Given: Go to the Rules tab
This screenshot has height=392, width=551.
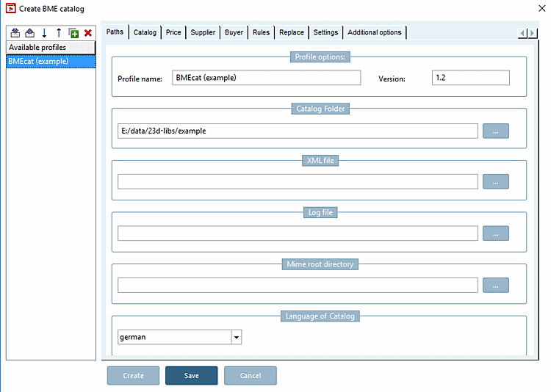Looking at the screenshot, I should 261,32.
